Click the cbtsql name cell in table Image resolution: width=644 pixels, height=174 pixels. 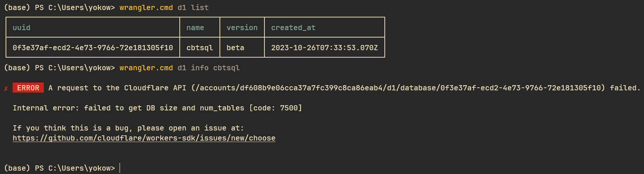199,48
